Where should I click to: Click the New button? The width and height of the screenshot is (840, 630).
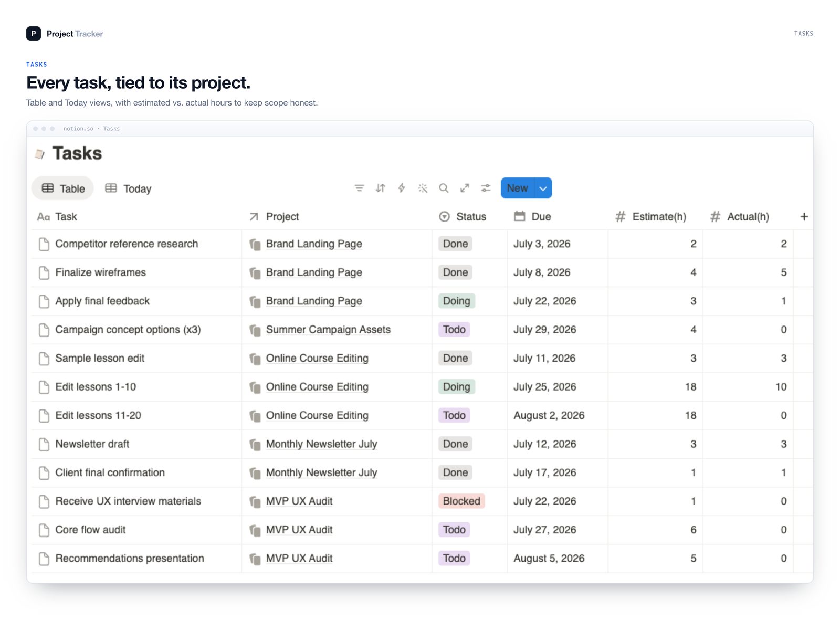click(x=517, y=188)
